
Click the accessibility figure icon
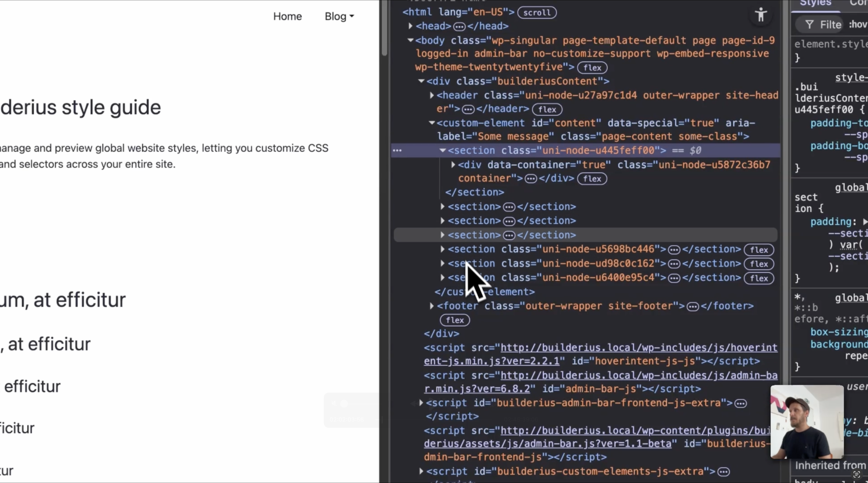coord(760,15)
